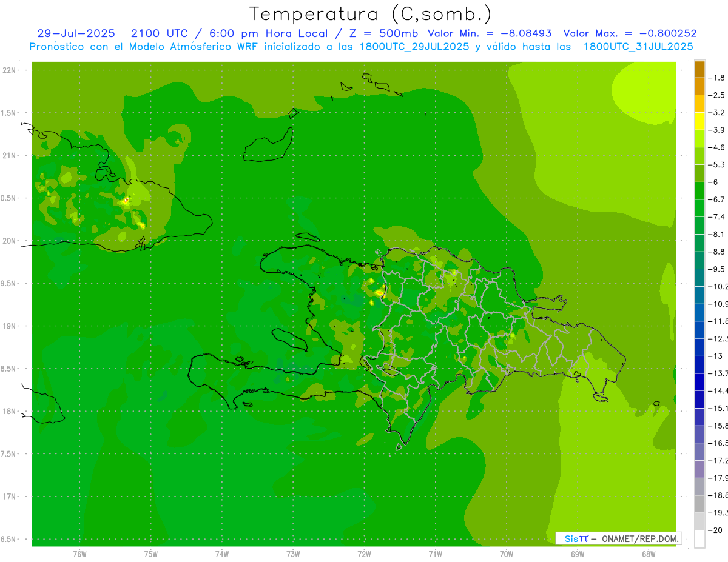Click the "-8.8" color bar label
728x562 pixels.
point(716,252)
